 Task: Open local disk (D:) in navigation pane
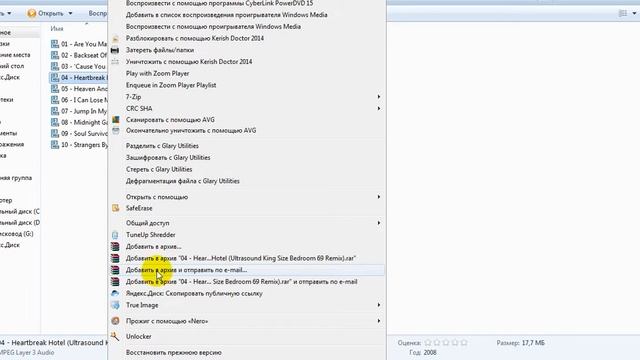click(x=20, y=223)
